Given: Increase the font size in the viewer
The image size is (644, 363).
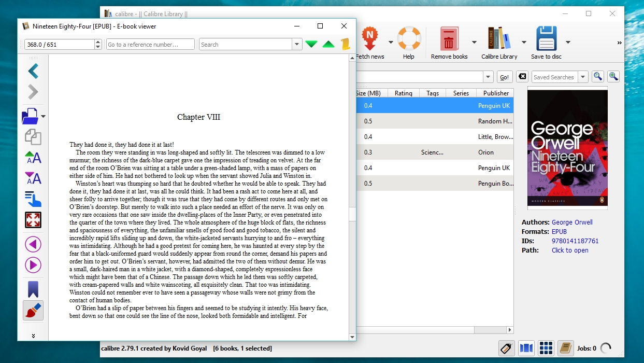Looking at the screenshot, I should (x=33, y=158).
